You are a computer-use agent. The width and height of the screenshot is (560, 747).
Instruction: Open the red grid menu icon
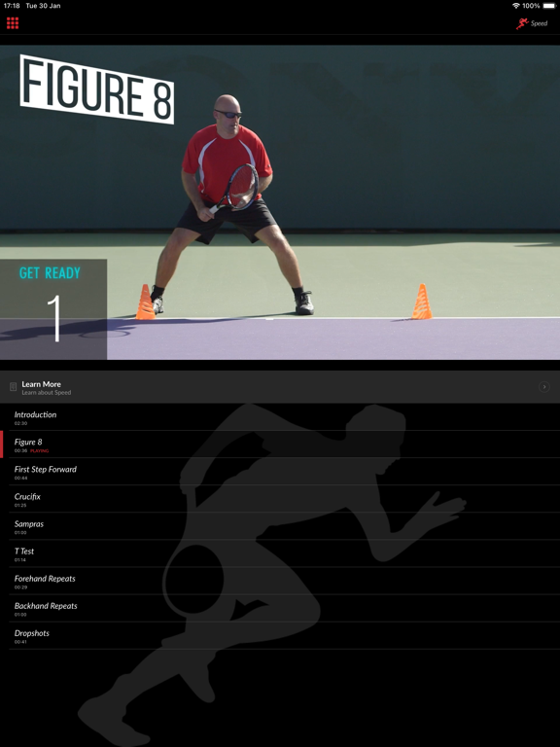coord(13,23)
